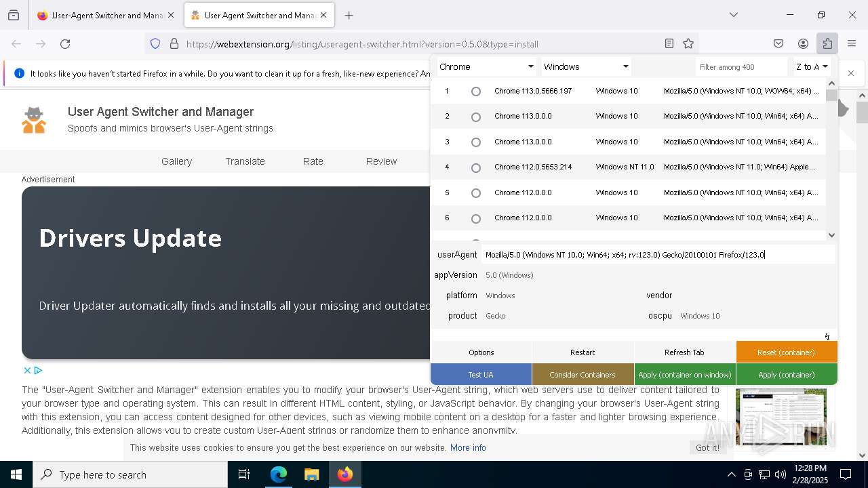Open Task View on the taskbar
This screenshot has height=488, width=868.
[244, 474]
